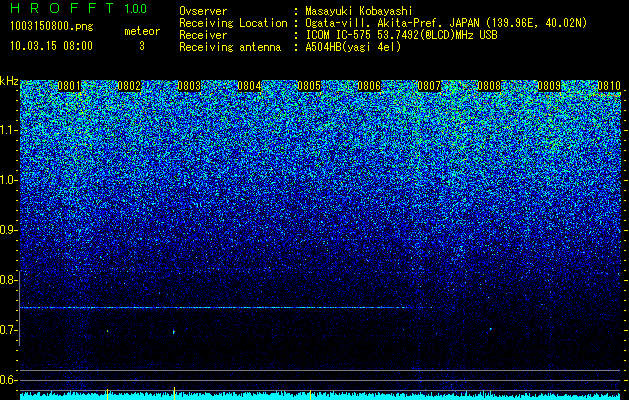
Task: Select the observer name Masayuki Kobayashi
Action: pyautogui.click(x=359, y=12)
